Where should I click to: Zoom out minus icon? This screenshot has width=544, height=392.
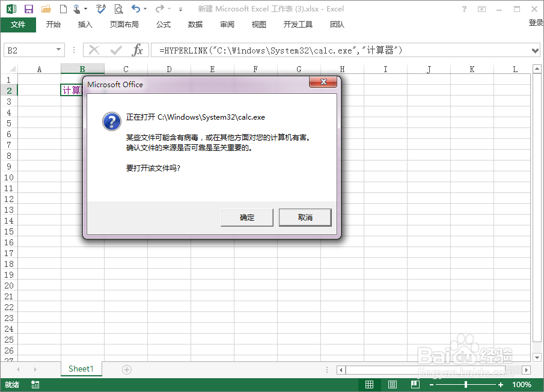tap(431, 385)
